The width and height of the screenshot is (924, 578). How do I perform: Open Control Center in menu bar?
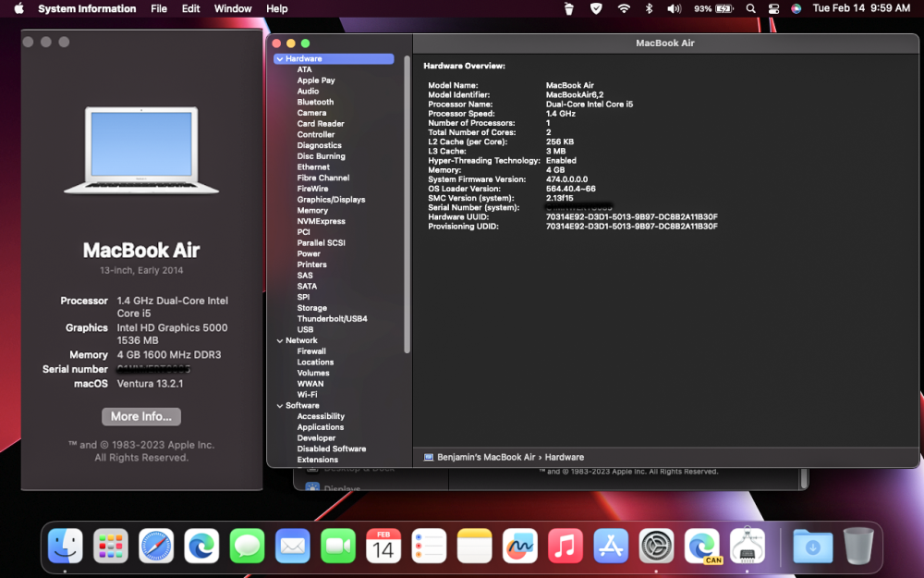[x=773, y=8]
